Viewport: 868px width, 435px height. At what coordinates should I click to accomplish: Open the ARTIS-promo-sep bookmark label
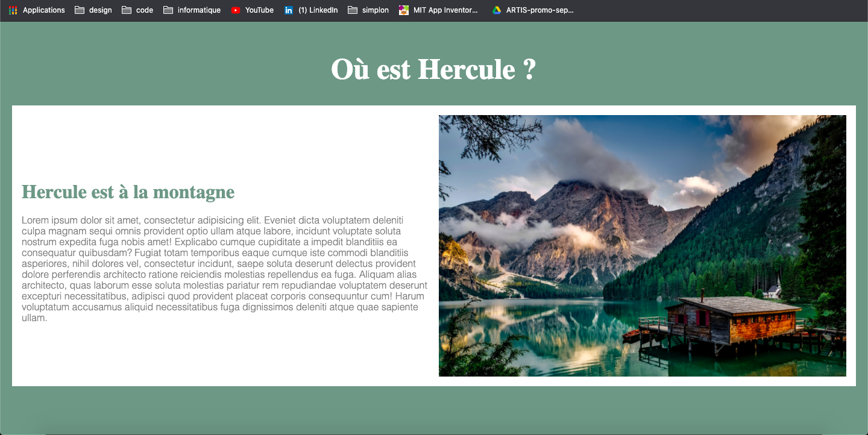(540, 10)
